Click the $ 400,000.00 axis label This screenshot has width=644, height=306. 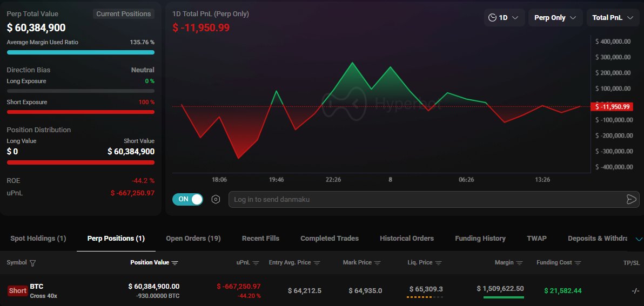(613, 42)
